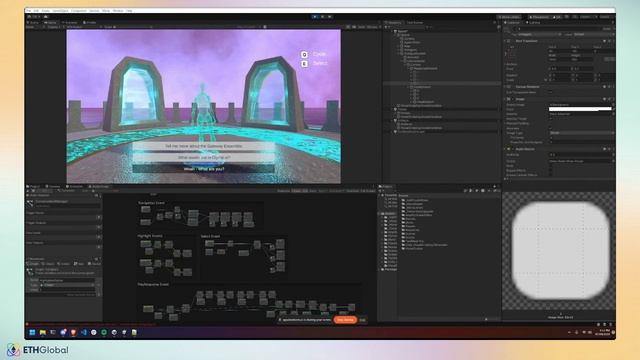Click the rounded square image preview
The width and height of the screenshot is (640, 360).
point(560,250)
